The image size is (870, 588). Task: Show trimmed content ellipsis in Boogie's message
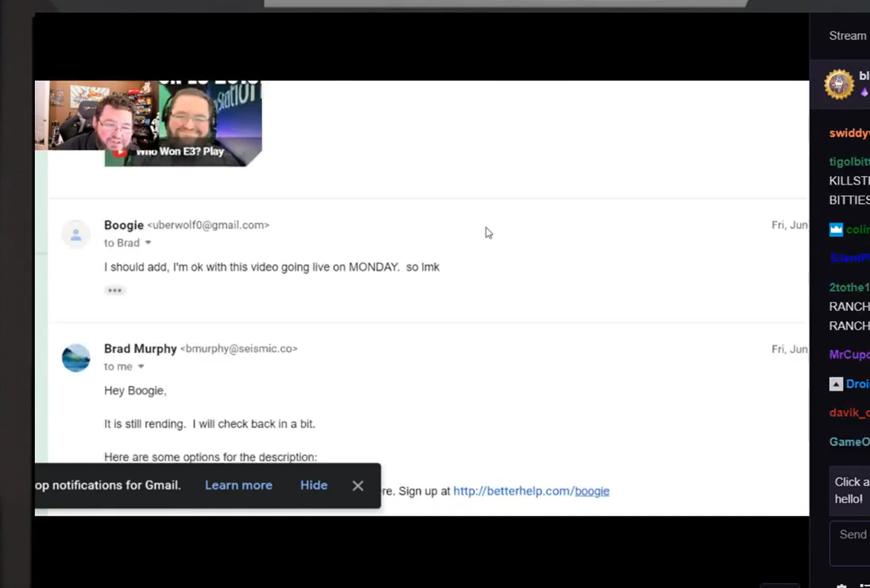click(115, 290)
